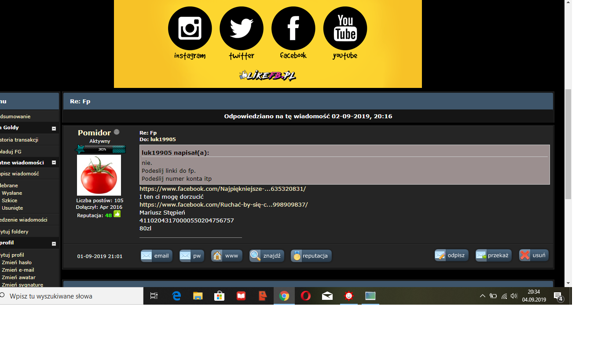The width and height of the screenshot is (601, 364).
Task: Click the page scrollbar's down arrow
Action: coord(568,283)
